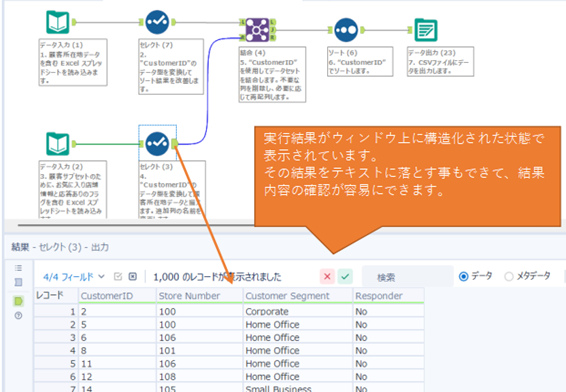Click the purple Join (4) tool

(257, 30)
